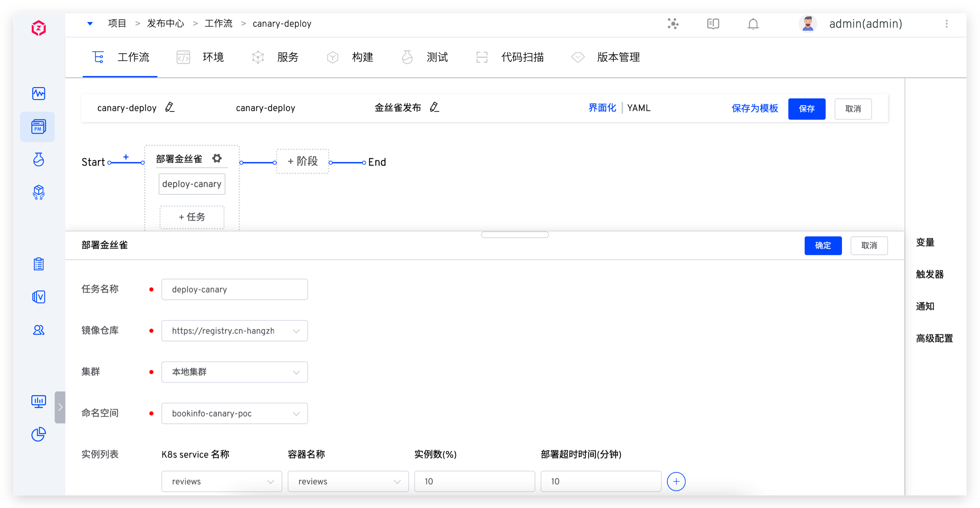980x508 pixels.
Task: Open the notification bell icon
Action: point(753,24)
